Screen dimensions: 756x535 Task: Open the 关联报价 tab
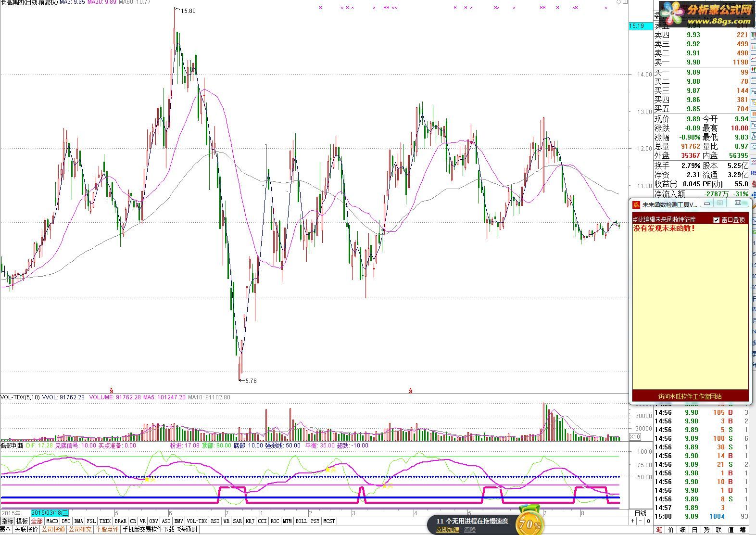pyautogui.click(x=26, y=530)
